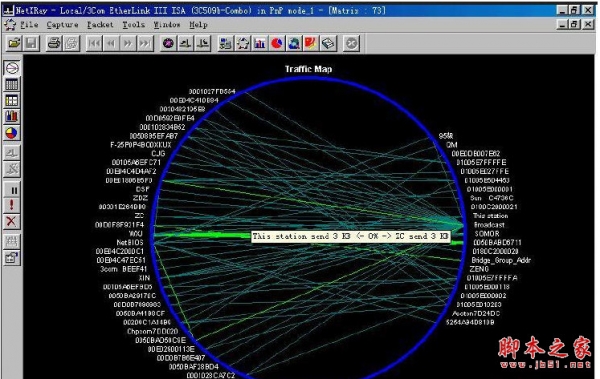The width and height of the screenshot is (600, 379).
Task: Click the crossed-out filter icon in the sidebar
Action: coord(12,169)
